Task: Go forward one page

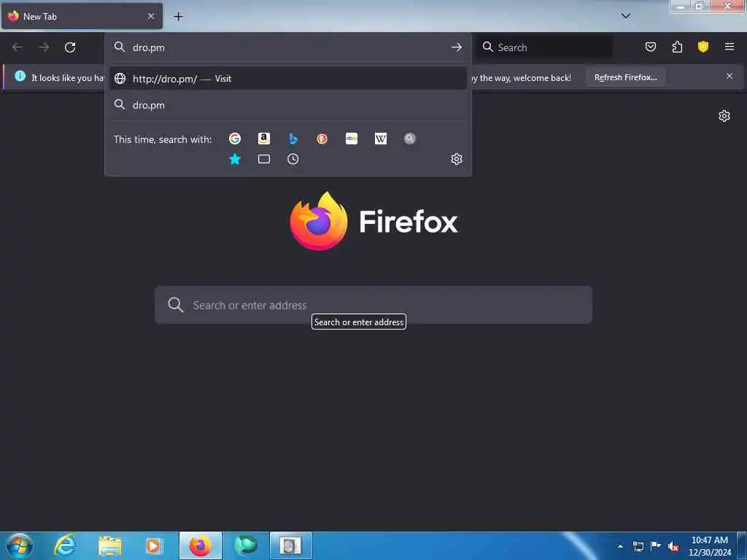Action: click(44, 47)
